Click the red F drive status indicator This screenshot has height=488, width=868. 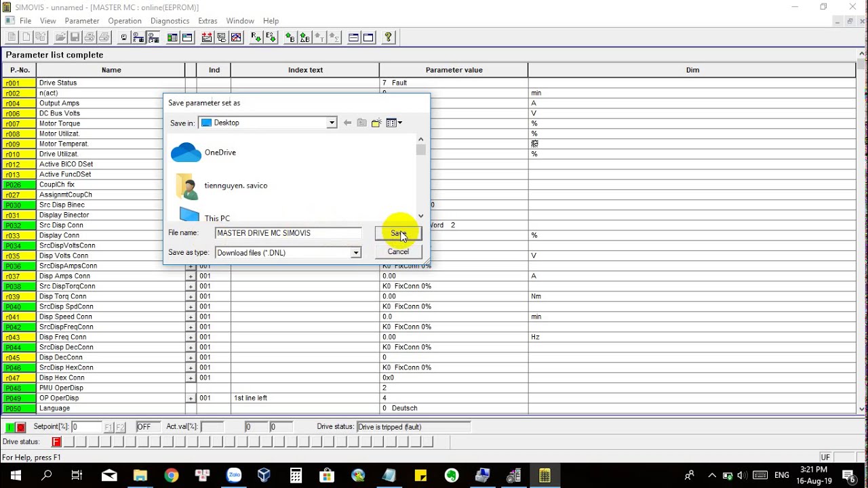56,442
